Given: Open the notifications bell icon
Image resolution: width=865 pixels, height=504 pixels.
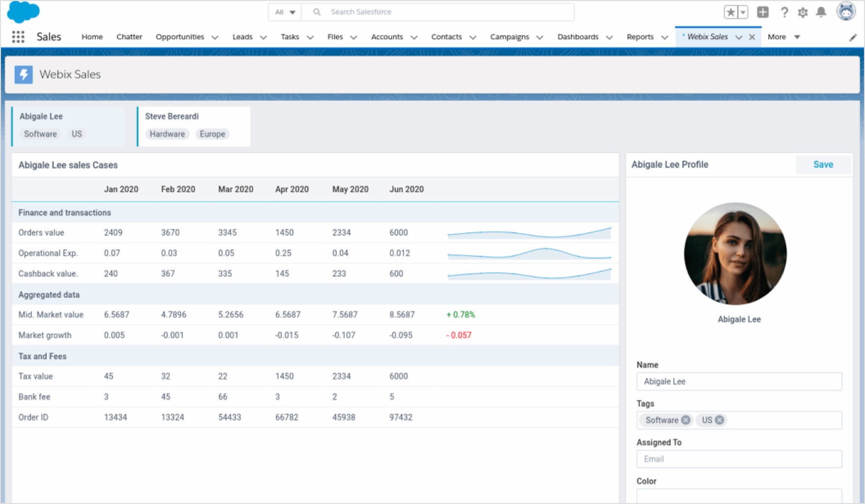Looking at the screenshot, I should 821,12.
